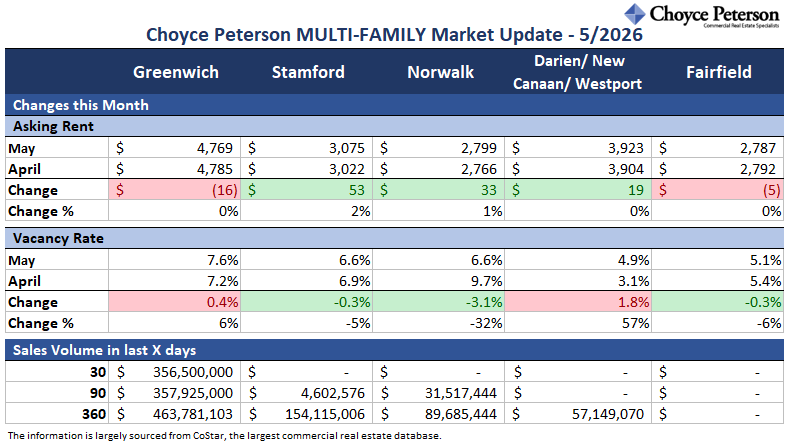Select Greenwich May vacancy 7.6%
The image size is (790, 445).
(175, 260)
